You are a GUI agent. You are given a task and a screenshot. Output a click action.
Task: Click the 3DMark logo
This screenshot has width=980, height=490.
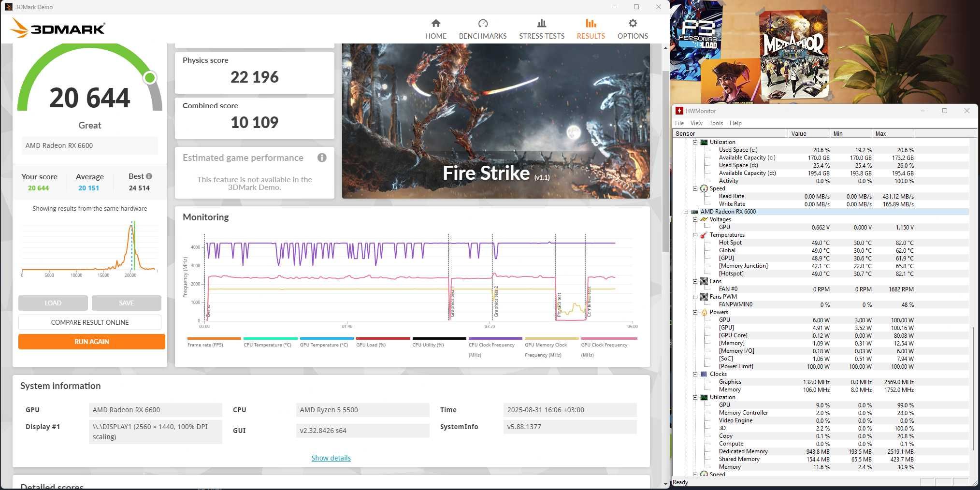(x=58, y=28)
